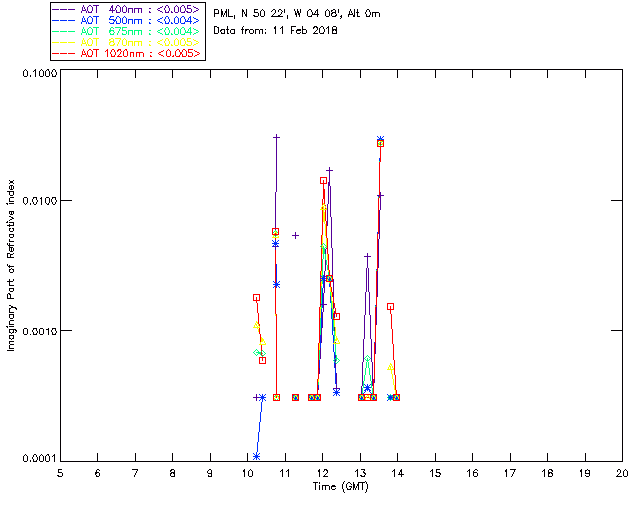Click the x-axis tick label 13

coord(360,473)
